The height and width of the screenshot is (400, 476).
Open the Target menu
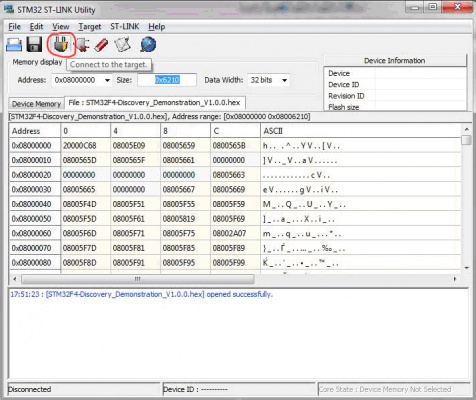pos(90,27)
